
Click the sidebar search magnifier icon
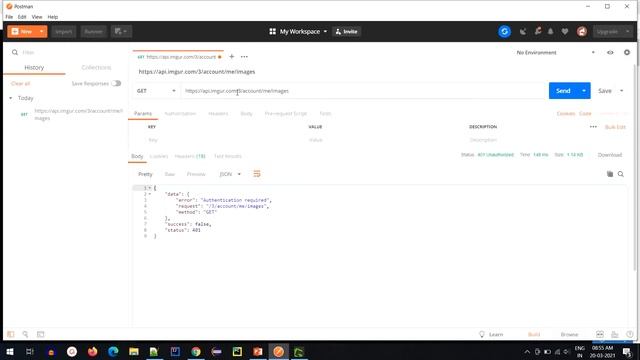click(15, 52)
